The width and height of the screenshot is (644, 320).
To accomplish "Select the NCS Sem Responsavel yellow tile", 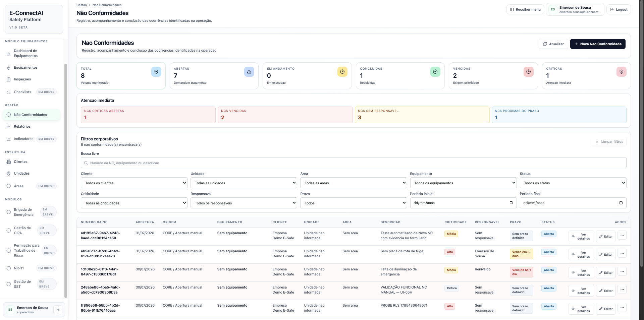I will coord(422,115).
